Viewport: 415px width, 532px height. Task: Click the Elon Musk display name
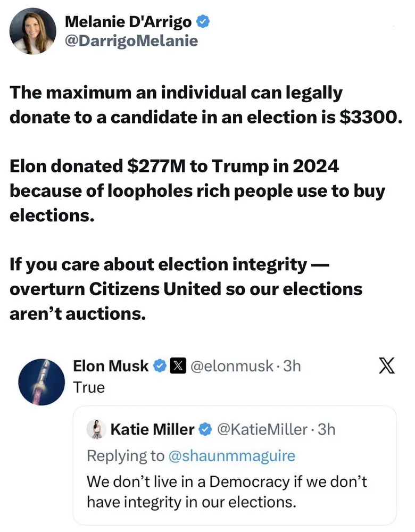point(111,365)
